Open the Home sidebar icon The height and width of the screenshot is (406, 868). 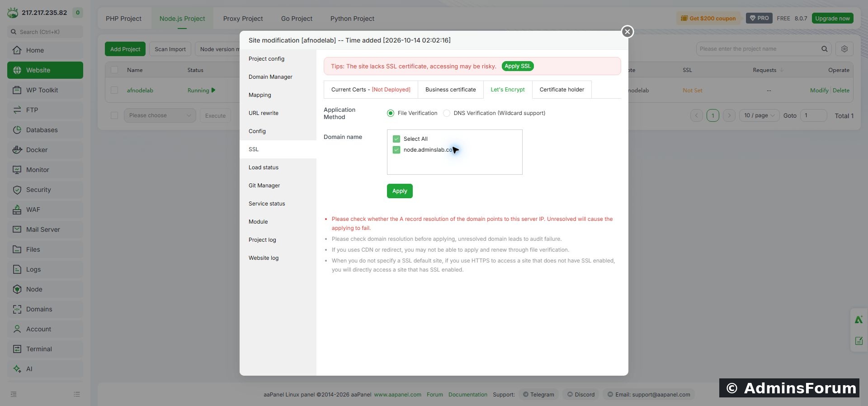point(17,50)
